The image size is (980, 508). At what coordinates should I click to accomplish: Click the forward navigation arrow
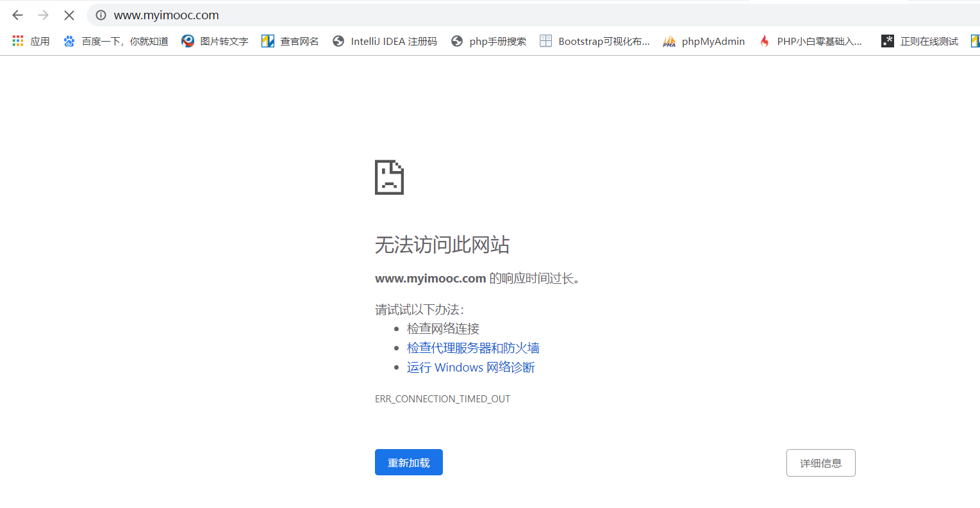tap(44, 15)
